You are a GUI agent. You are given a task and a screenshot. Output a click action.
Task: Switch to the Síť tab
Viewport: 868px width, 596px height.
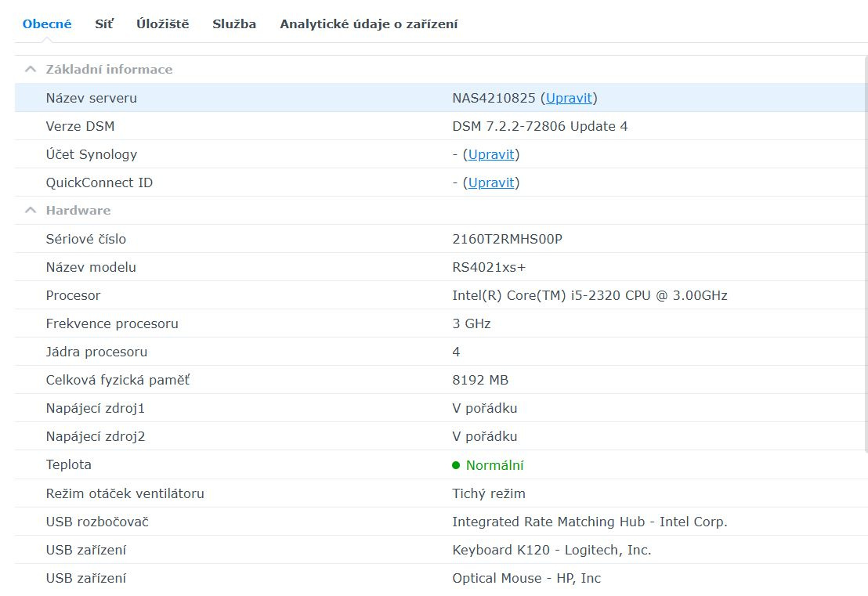click(x=103, y=23)
